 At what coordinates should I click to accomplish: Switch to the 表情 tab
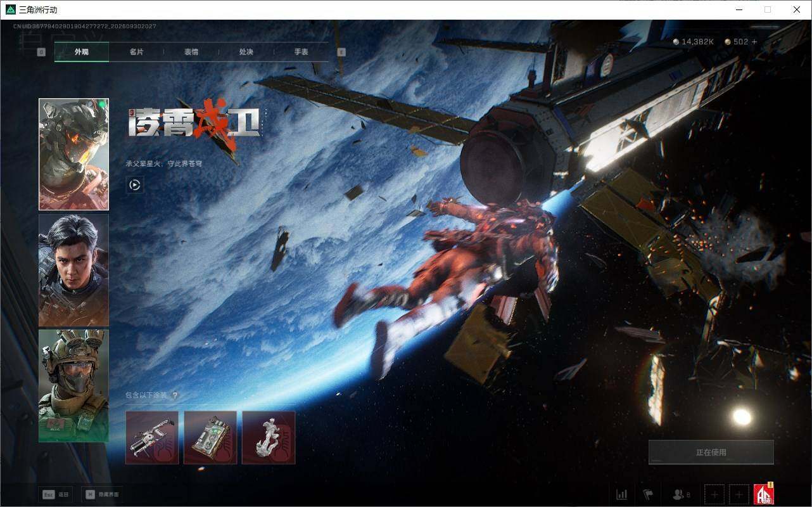(191, 52)
